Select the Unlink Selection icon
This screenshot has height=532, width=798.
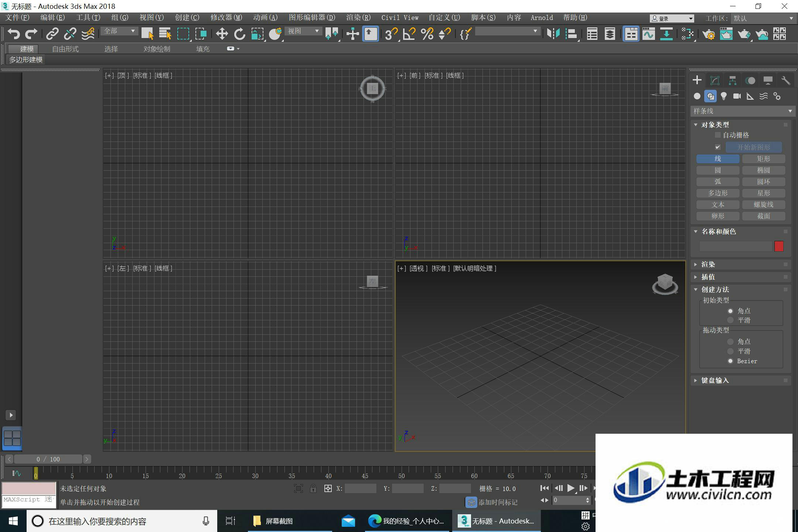click(x=70, y=34)
